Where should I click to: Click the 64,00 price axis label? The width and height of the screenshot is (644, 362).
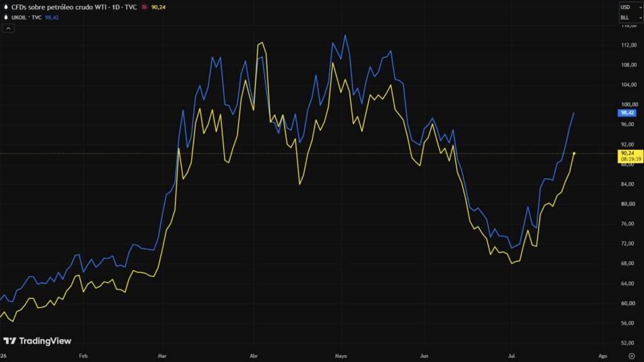pyautogui.click(x=629, y=283)
